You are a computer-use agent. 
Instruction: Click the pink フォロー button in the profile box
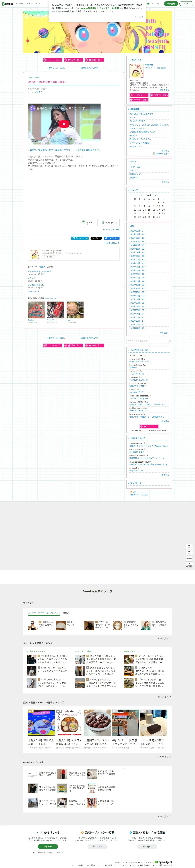(x=139, y=95)
